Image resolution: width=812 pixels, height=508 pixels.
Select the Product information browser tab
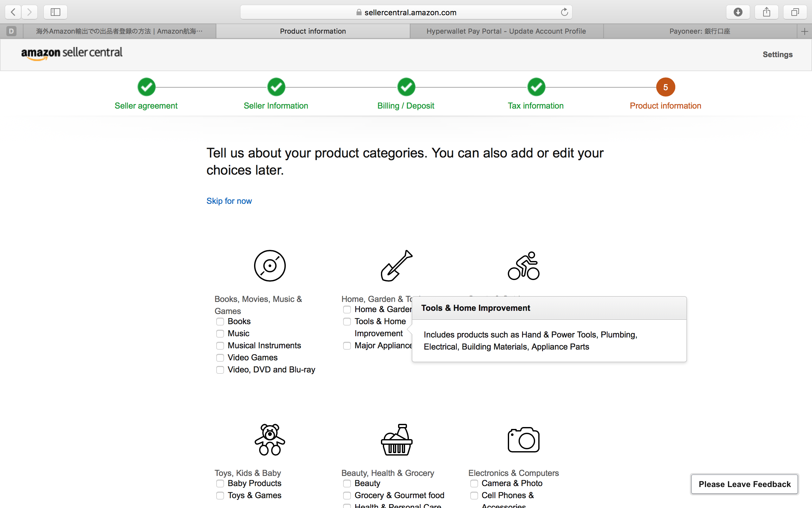[313, 31]
